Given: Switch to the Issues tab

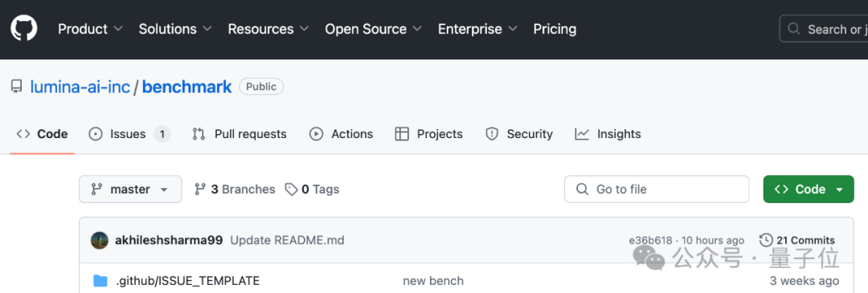Looking at the screenshot, I should [x=129, y=134].
